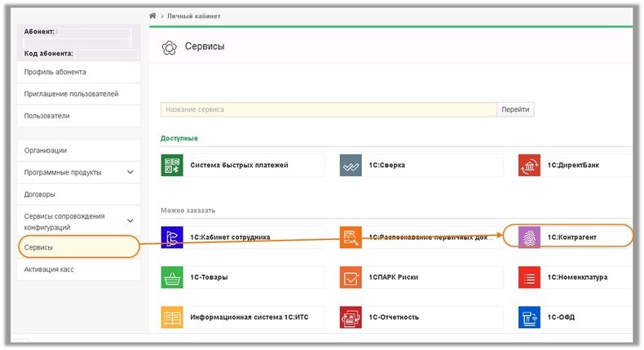This screenshot has width=644, height=350.
Task: Open the Система быстрых платежей QR icon
Action: tap(172, 166)
